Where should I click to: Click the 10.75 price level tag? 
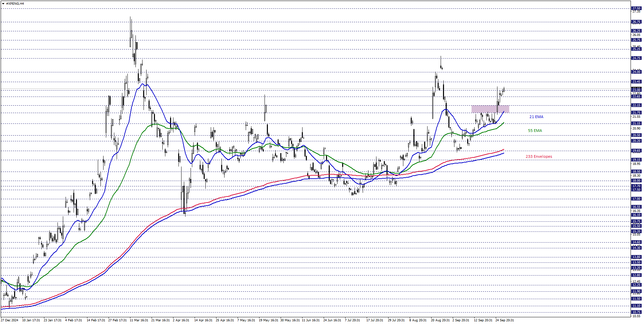pos(636,312)
